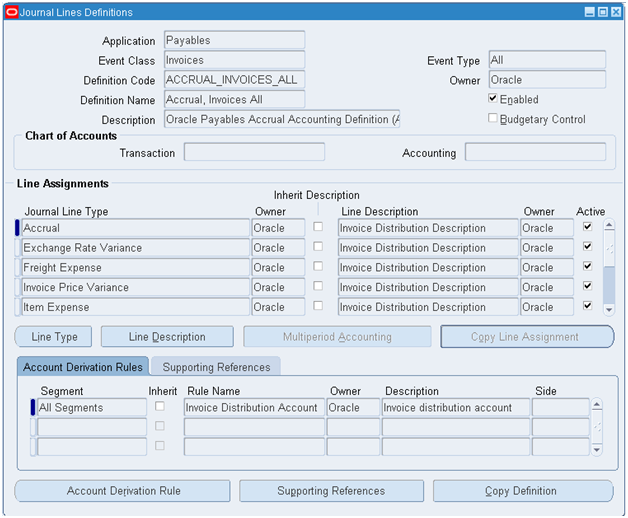
Task: Click the Line Description field for Accrual row
Action: click(428, 228)
